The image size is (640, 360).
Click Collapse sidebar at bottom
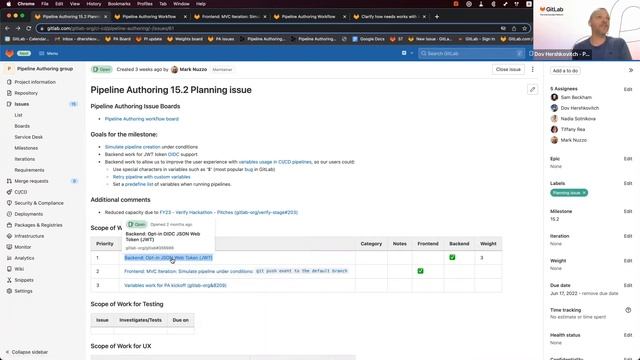(x=27, y=352)
